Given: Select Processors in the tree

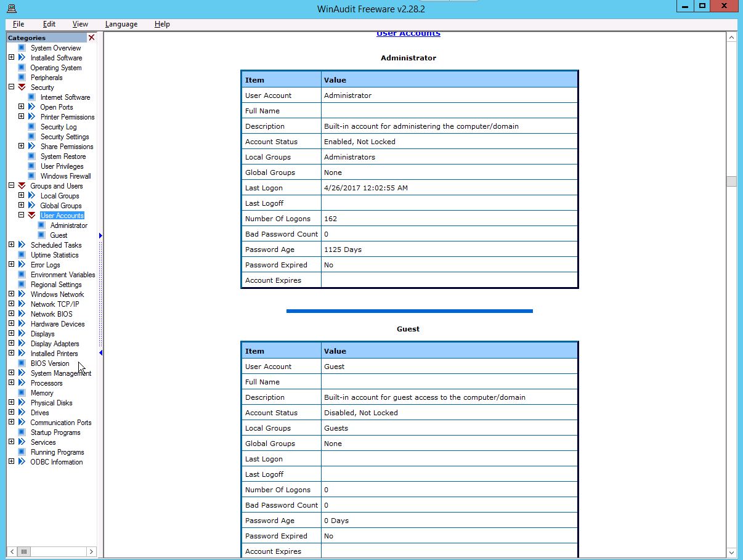Looking at the screenshot, I should (47, 383).
